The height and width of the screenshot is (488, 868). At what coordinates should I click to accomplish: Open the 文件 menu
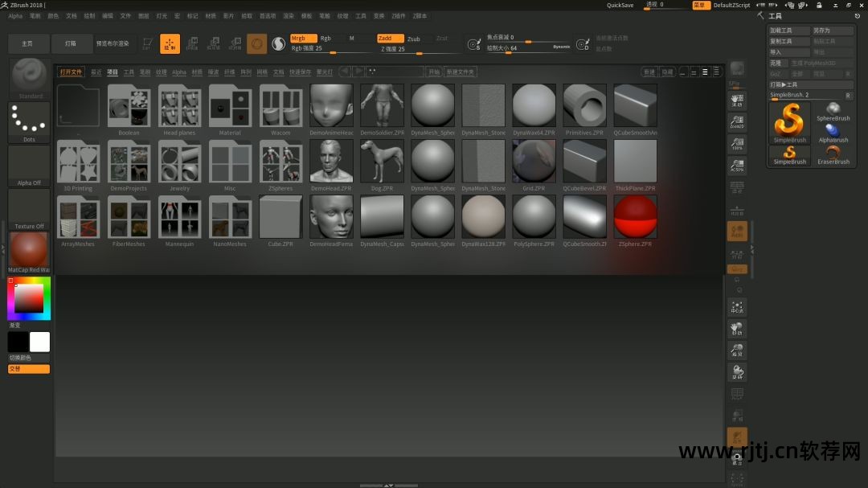tap(125, 16)
